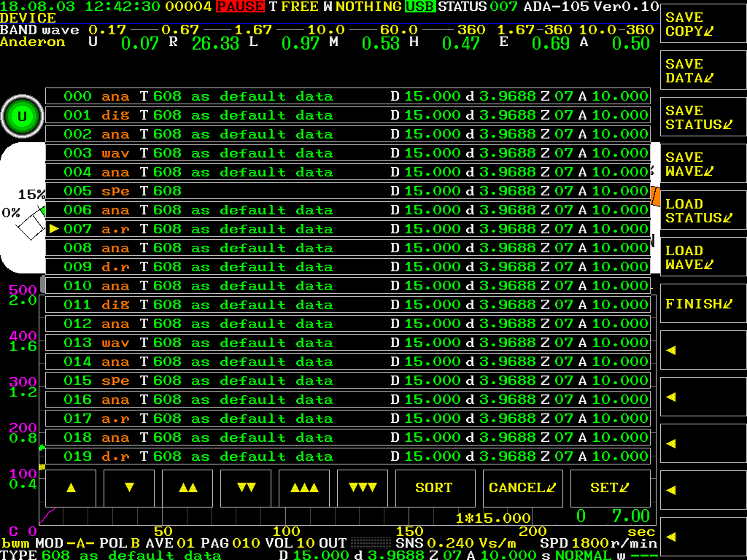Click the VOL 10 value
The height and width of the screenshot is (560, 747).
point(290,543)
